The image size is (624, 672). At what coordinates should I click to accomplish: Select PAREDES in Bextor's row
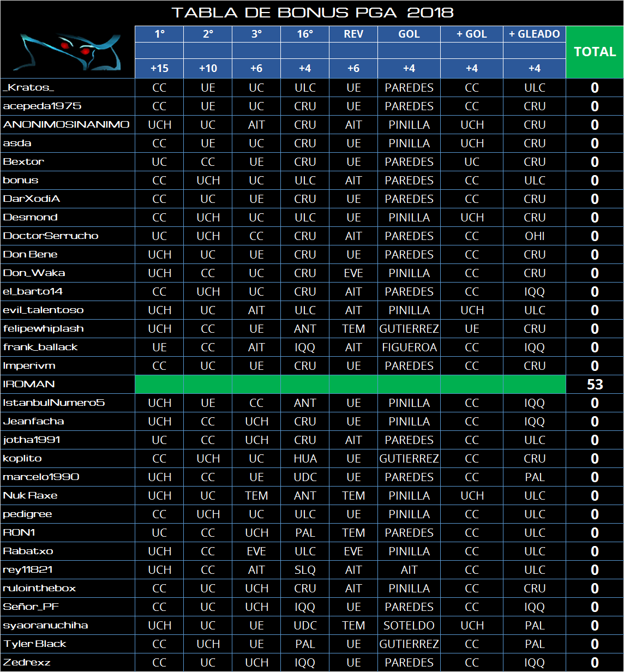409,162
